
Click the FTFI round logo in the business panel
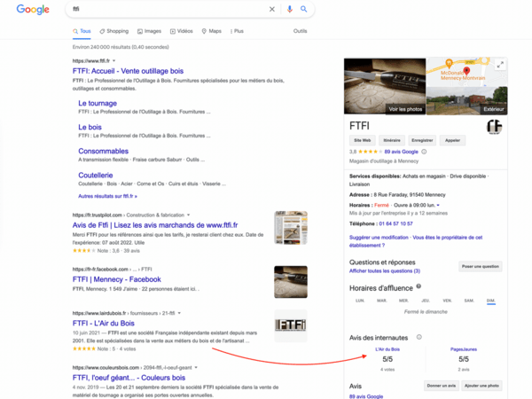(494, 127)
